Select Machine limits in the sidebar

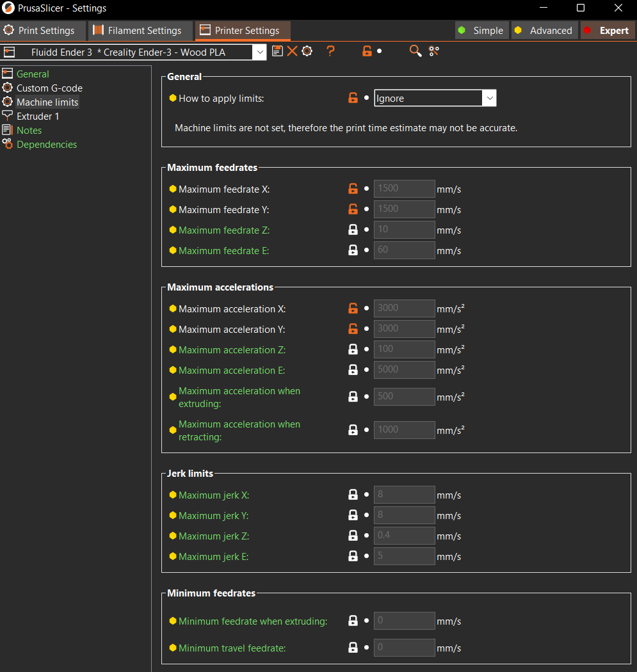pos(47,102)
